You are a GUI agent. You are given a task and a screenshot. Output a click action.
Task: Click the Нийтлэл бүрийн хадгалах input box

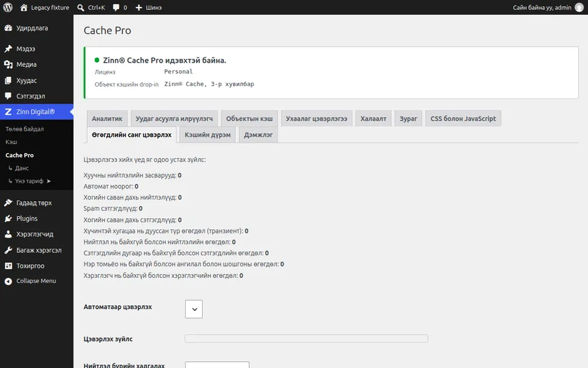click(x=217, y=365)
